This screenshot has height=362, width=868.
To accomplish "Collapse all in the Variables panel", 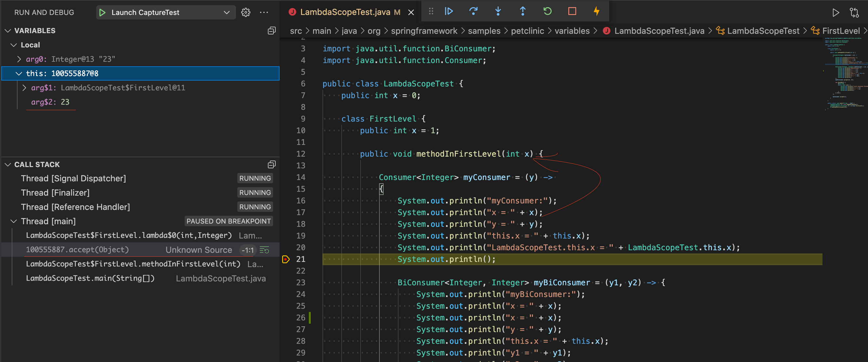I will tap(271, 31).
